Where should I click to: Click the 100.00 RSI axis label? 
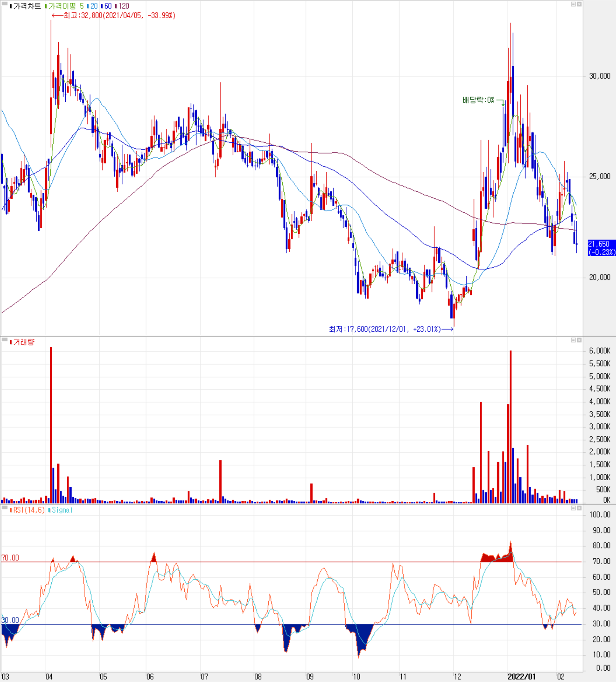[x=600, y=515]
